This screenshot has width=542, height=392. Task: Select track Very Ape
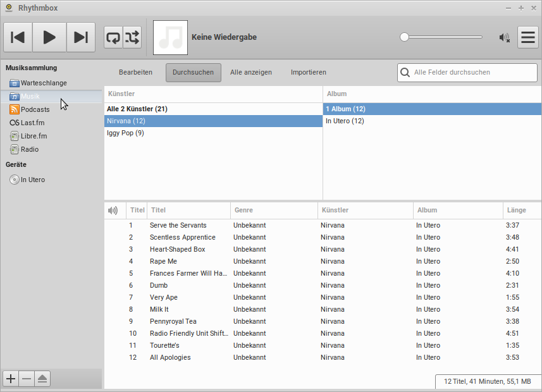point(323,297)
